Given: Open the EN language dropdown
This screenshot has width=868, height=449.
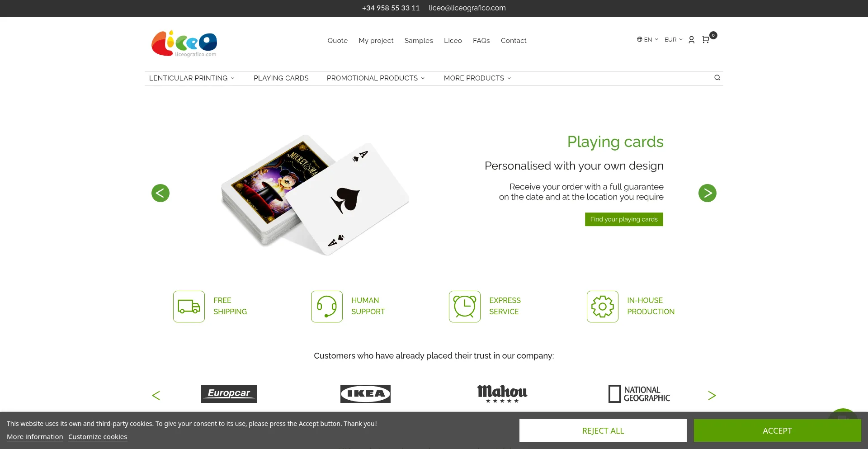Looking at the screenshot, I should [648, 40].
